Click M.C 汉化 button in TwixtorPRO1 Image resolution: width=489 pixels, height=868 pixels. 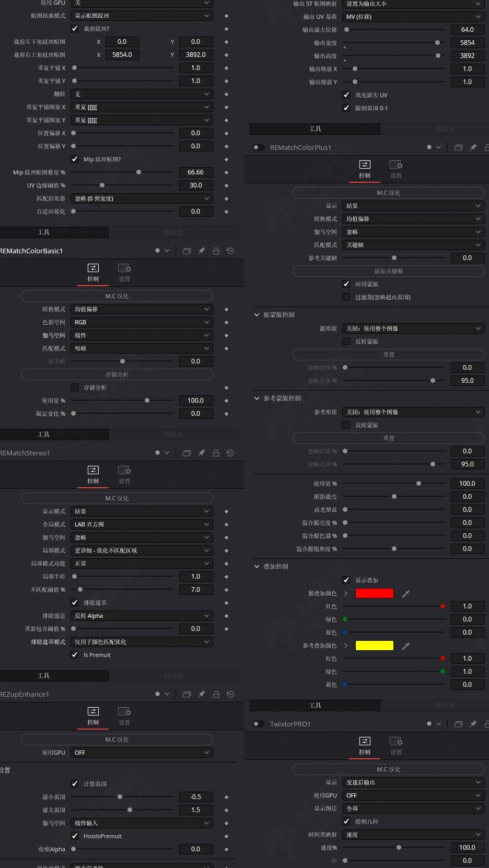pyautogui.click(x=389, y=769)
